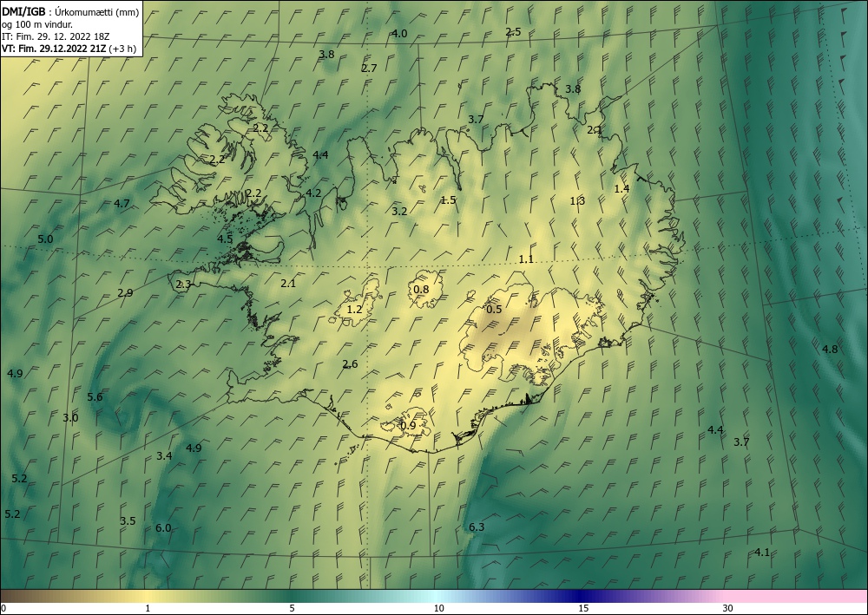The image size is (868, 615).
Task: Click the 1.1 value on the dotted latitude line
Action: [526, 258]
